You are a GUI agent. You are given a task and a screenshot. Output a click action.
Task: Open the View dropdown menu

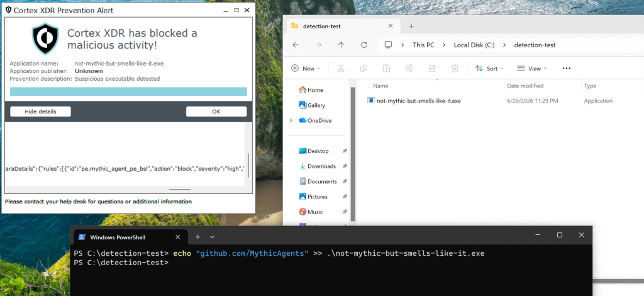point(532,68)
